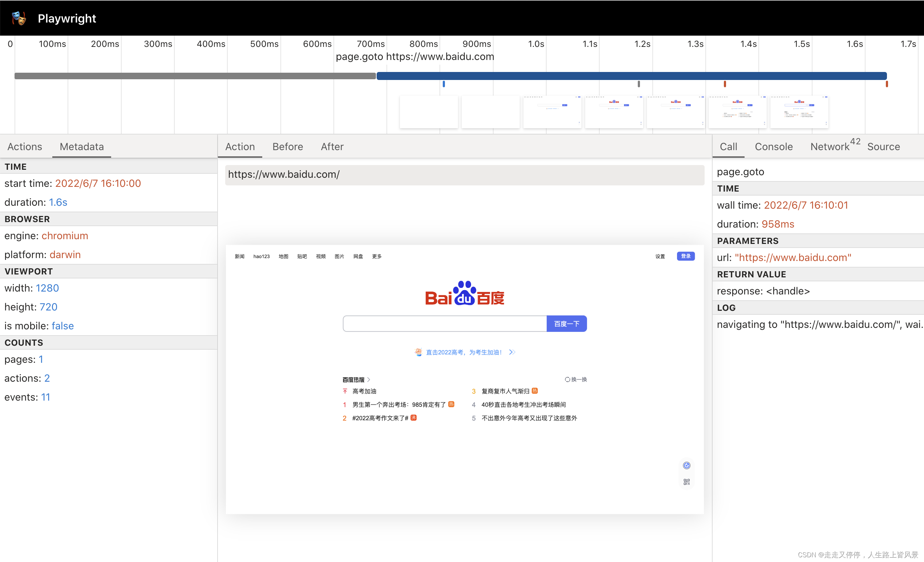Click the Baidu search input box

point(445,324)
